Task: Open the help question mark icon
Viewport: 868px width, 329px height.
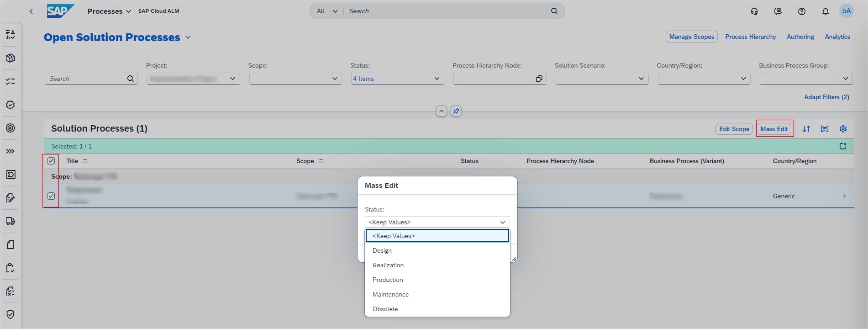Action: coord(801,11)
